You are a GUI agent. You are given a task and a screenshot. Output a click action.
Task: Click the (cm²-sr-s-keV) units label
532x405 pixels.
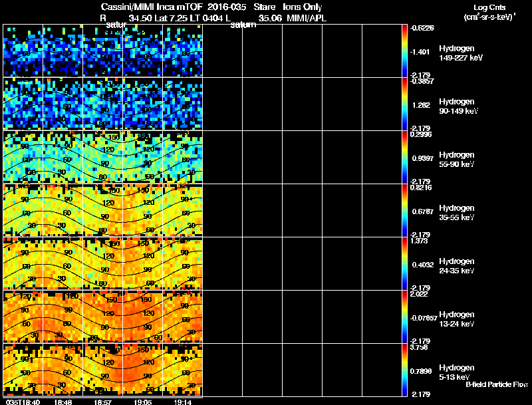[x=489, y=17]
